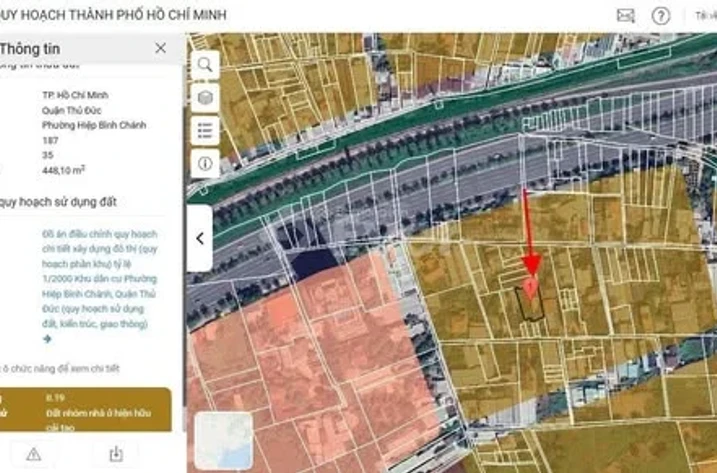Open the mail feedback icon in the header
Viewport: 717px width, 473px height.
[625, 15]
